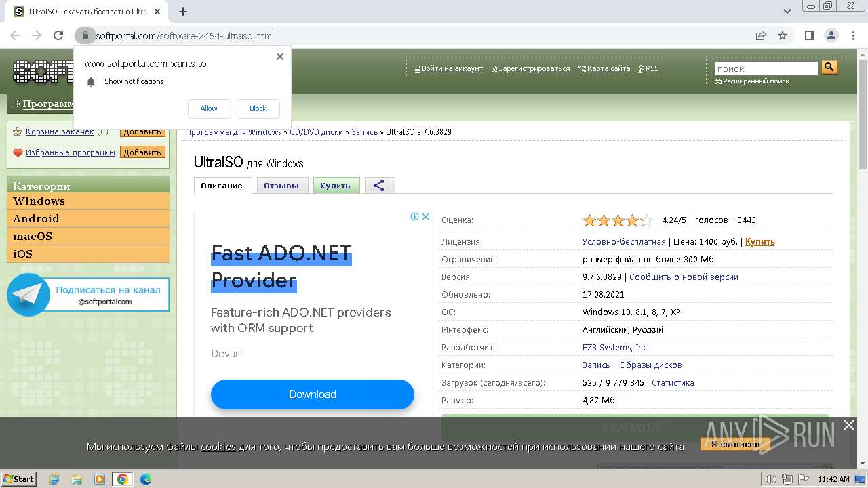Screen dimensions: 868x488
Task: Switch to Chrome in taskbar
Action: pos(122,479)
